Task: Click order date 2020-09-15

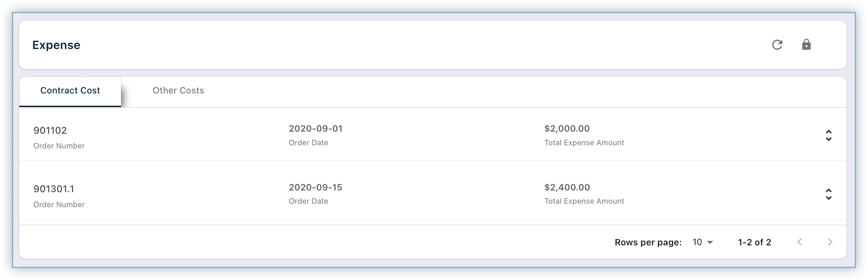Action: click(316, 187)
